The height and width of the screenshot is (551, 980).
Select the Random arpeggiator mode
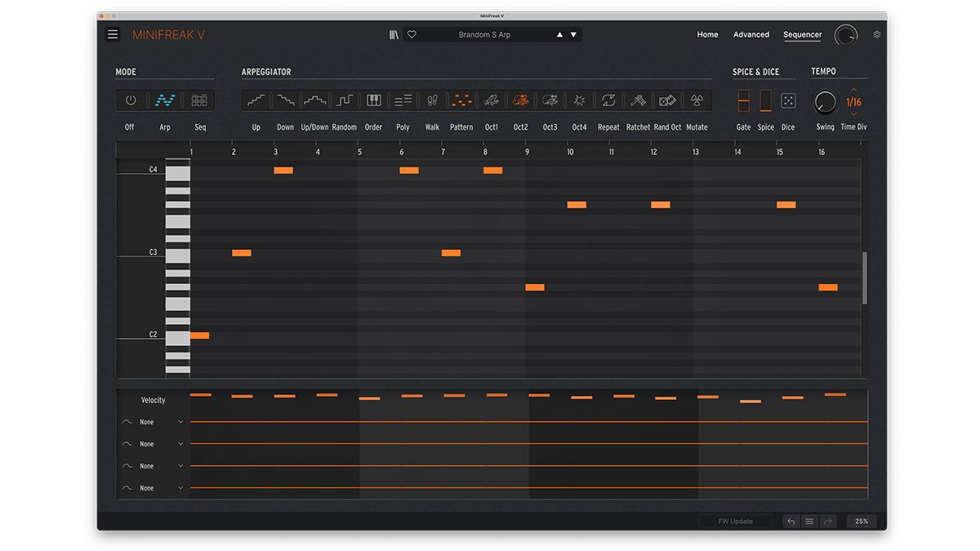point(344,100)
